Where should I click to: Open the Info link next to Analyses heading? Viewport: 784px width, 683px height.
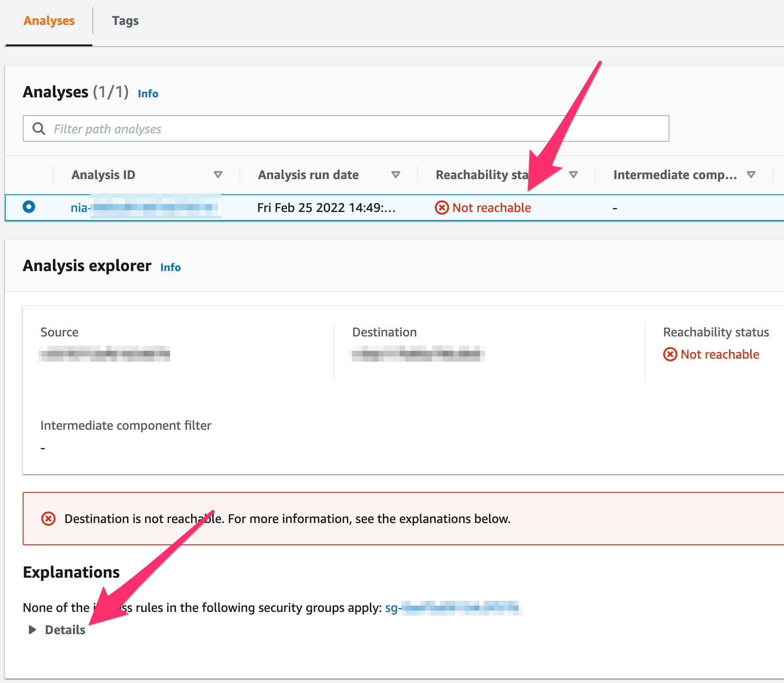click(148, 94)
